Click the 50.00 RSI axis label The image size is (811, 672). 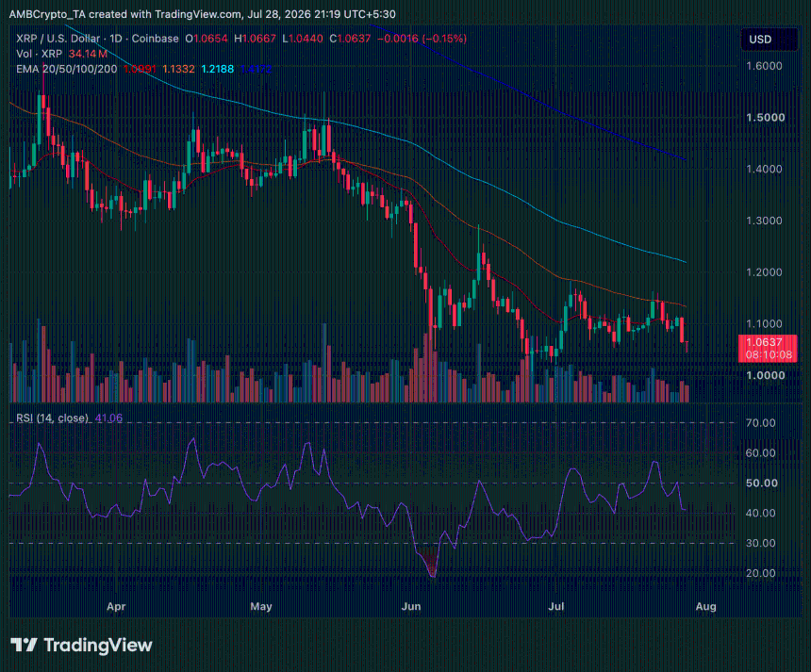pos(762,483)
